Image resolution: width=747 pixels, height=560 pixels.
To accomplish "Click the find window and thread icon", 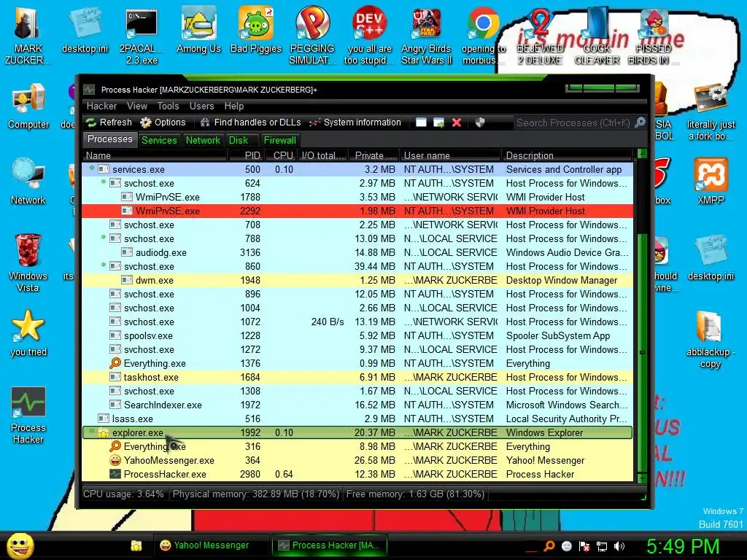I will click(x=438, y=122).
